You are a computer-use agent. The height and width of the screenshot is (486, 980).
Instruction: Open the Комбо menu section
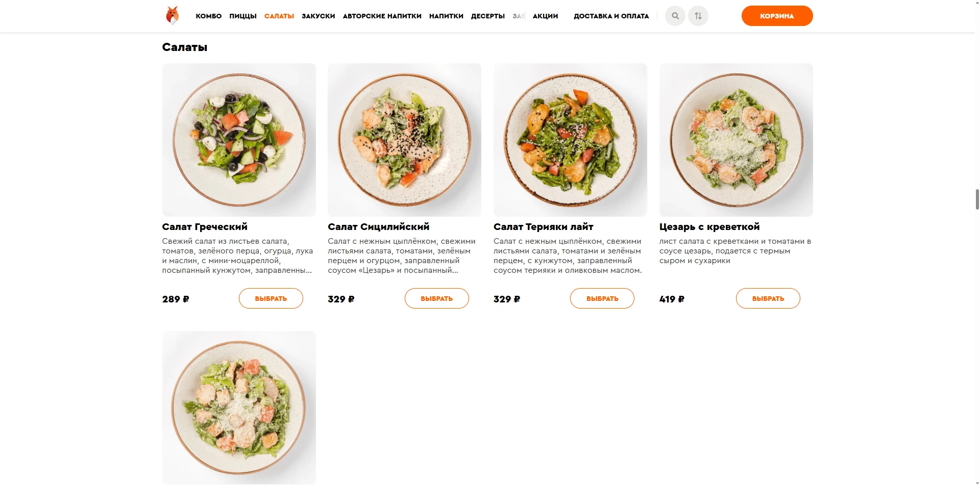(x=209, y=16)
